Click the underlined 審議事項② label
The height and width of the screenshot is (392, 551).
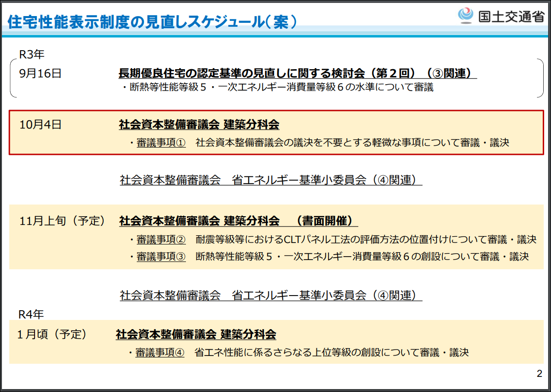click(x=161, y=240)
